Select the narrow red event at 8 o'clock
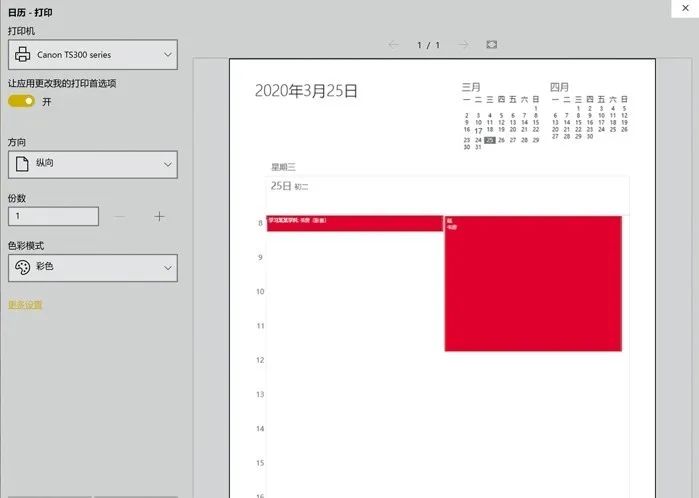This screenshot has height=498, width=699. tap(354, 223)
